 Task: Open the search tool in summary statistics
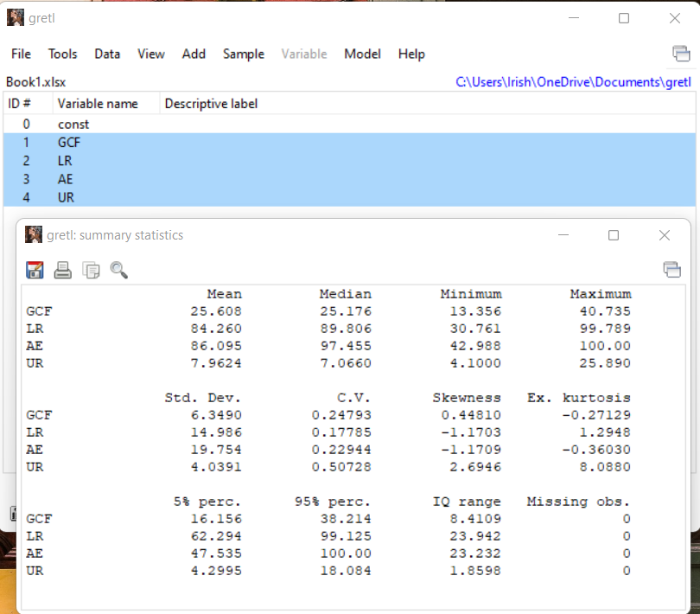pyautogui.click(x=119, y=270)
